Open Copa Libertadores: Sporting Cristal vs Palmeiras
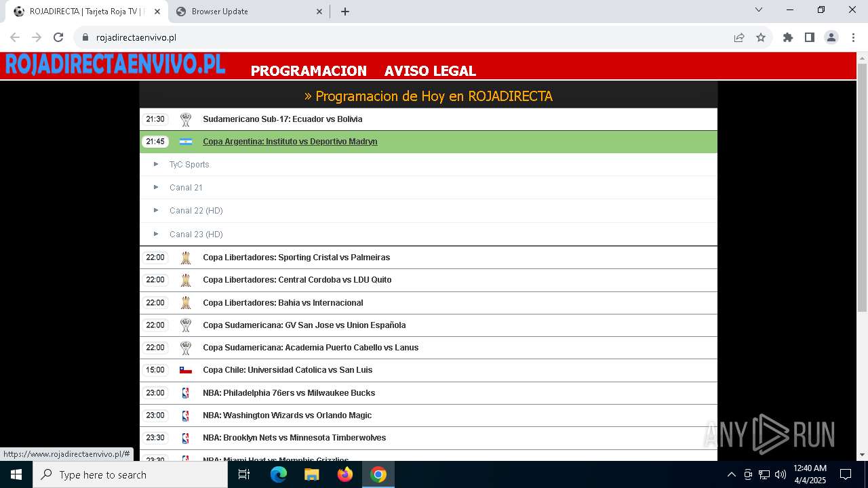This screenshot has height=488, width=868. [296, 258]
